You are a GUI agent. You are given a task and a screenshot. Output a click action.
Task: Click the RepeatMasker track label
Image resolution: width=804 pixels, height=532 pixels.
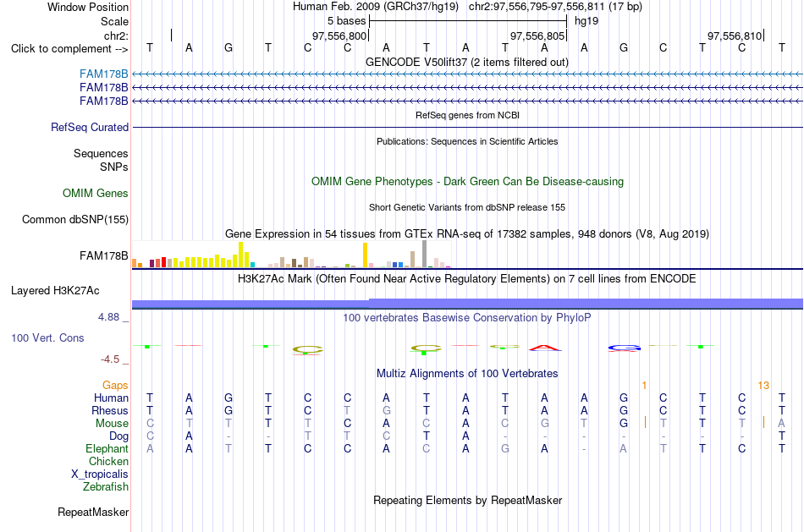93,512
